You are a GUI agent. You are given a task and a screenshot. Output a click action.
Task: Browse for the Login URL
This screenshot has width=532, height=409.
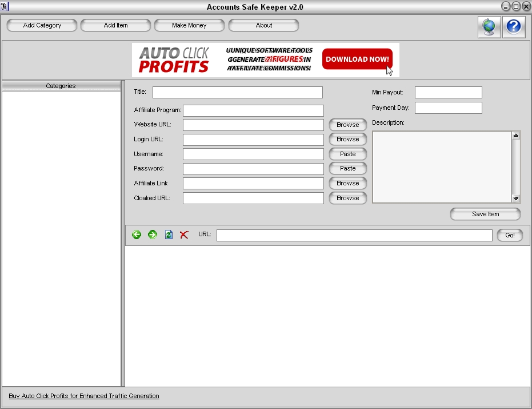(348, 139)
